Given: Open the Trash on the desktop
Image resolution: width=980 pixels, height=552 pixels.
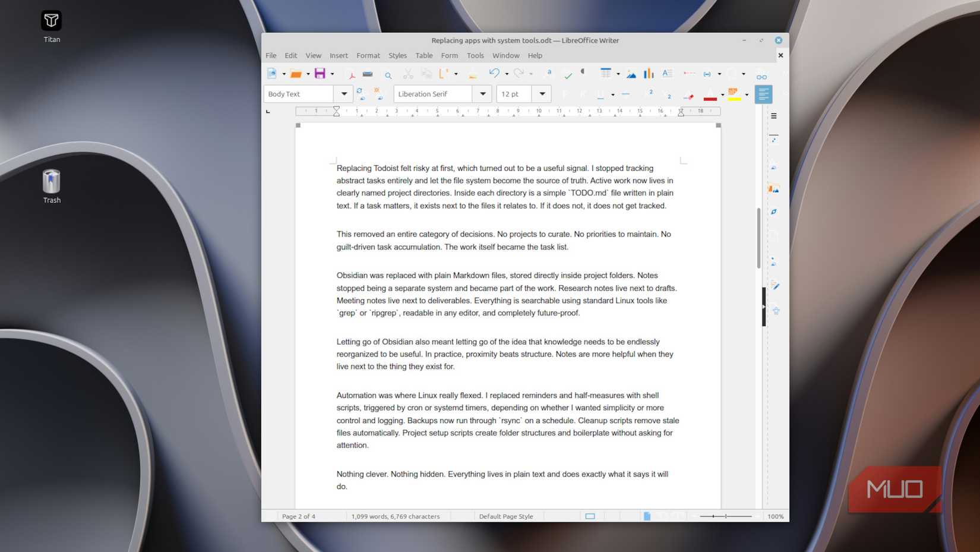Looking at the screenshot, I should click(x=51, y=181).
